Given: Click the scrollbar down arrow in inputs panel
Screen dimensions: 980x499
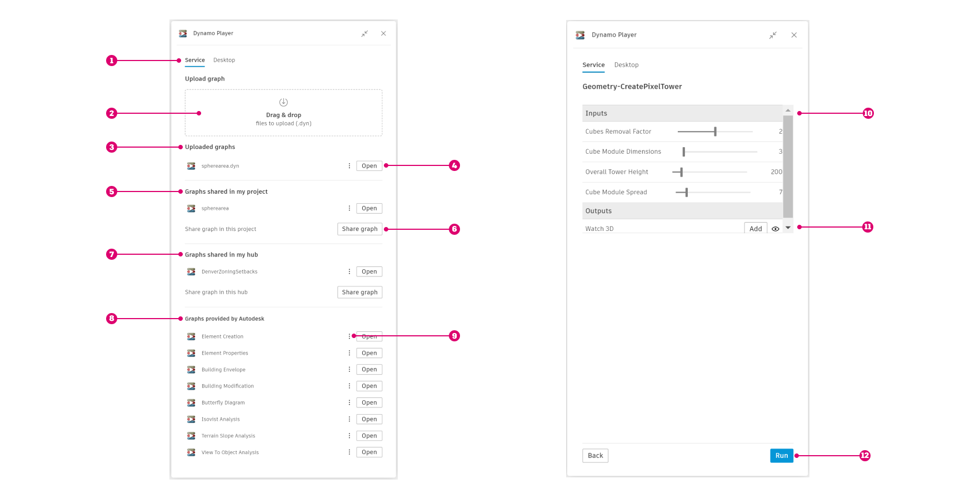Looking at the screenshot, I should pos(788,228).
